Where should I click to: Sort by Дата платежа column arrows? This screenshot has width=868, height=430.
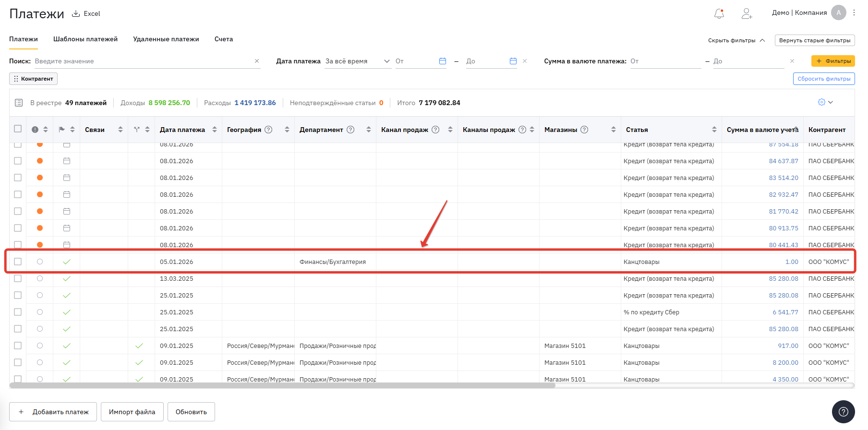pos(215,130)
